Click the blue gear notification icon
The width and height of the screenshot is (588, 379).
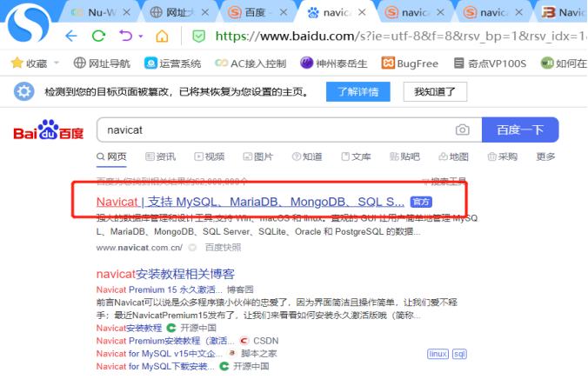click(x=24, y=91)
